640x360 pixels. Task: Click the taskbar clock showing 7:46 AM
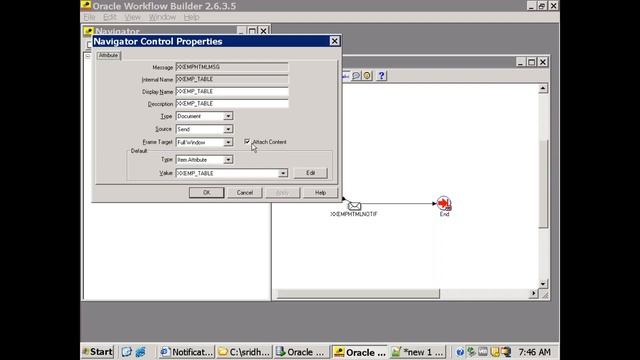click(534, 352)
